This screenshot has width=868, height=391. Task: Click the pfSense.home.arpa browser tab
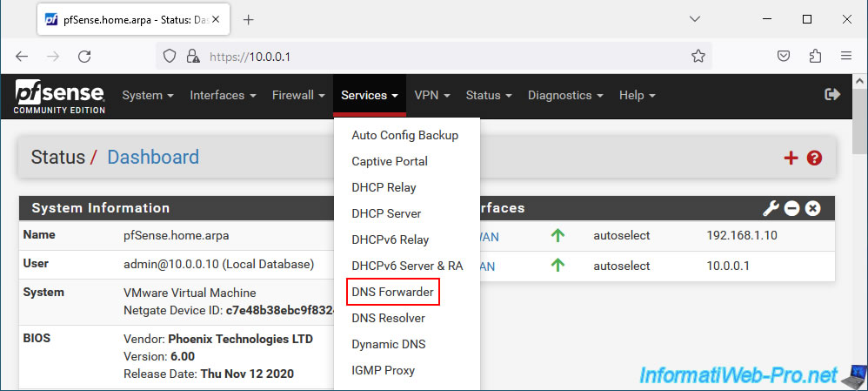(133, 20)
